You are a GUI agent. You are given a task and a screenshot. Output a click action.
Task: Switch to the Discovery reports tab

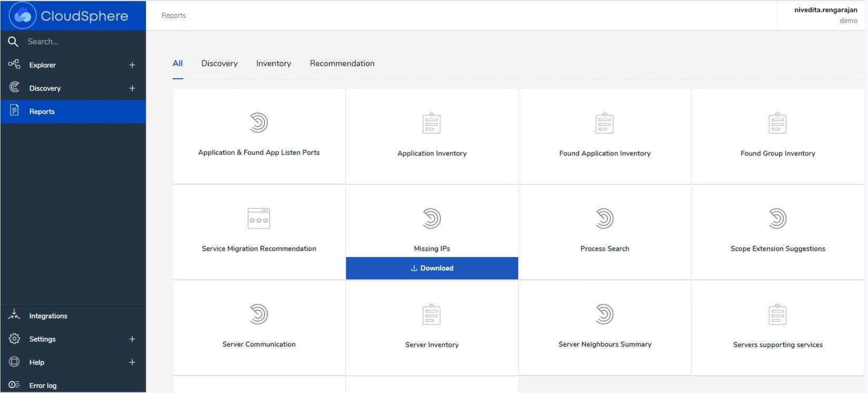pyautogui.click(x=219, y=64)
